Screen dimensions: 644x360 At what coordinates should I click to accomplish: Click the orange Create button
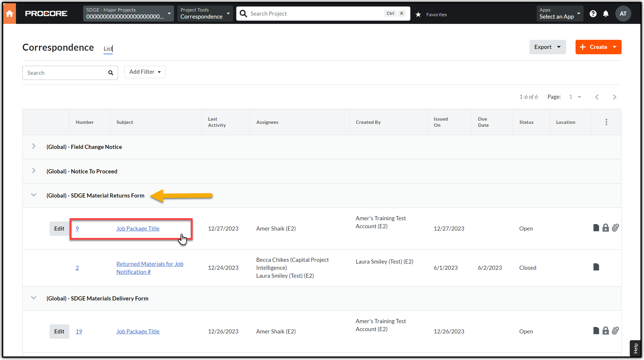[x=598, y=47]
